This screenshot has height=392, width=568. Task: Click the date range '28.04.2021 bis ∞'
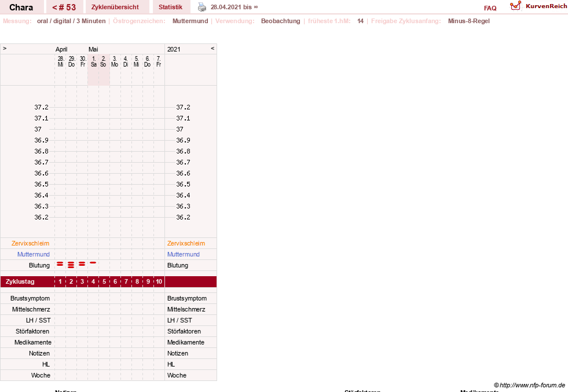pos(234,7)
